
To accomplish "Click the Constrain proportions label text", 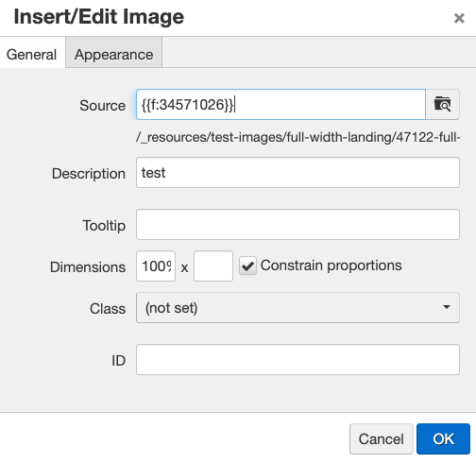I will click(x=331, y=266).
